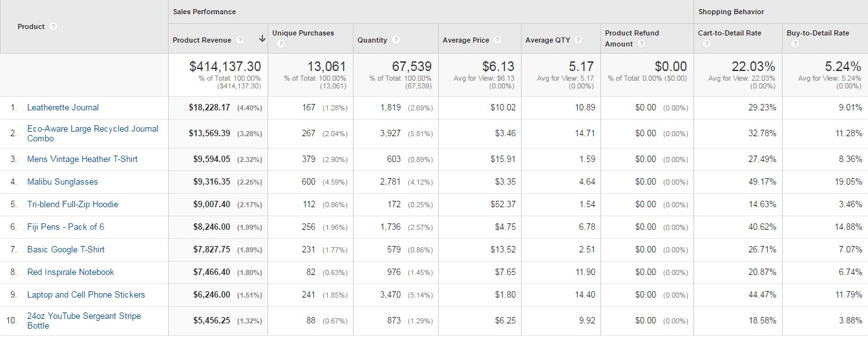Image resolution: width=868 pixels, height=337 pixels.
Task: Select the Mens Vintage Heather T-Shirt link
Action: (x=82, y=159)
